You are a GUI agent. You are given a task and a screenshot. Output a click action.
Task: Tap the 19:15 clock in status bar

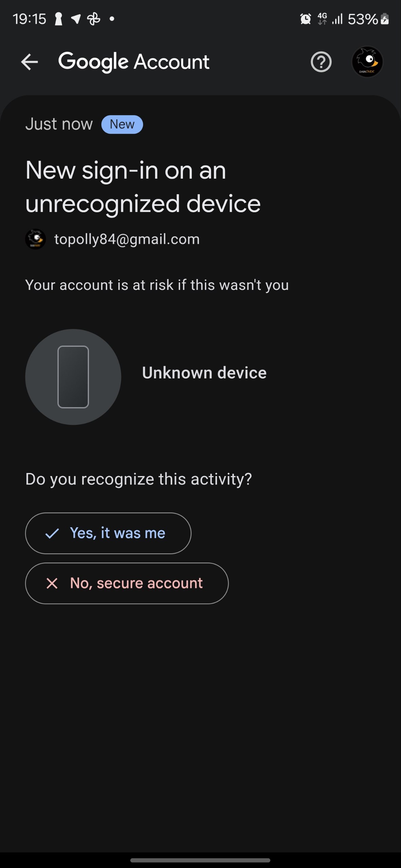click(30, 19)
